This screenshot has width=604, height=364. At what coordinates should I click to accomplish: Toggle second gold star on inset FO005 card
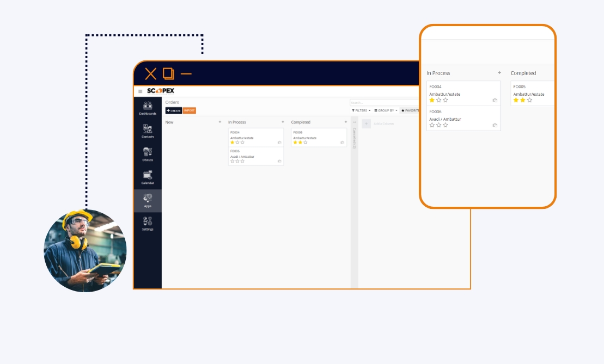click(x=523, y=100)
